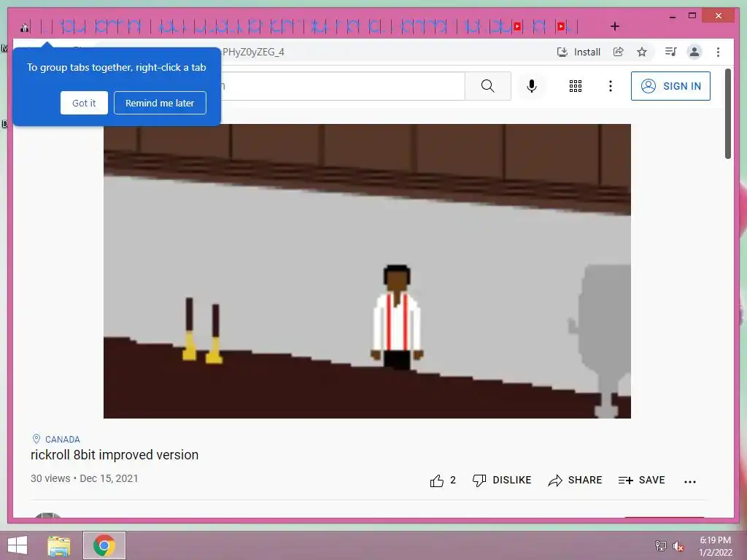The image size is (747, 560).
Task: Open network icon in system tray
Action: (x=660, y=545)
